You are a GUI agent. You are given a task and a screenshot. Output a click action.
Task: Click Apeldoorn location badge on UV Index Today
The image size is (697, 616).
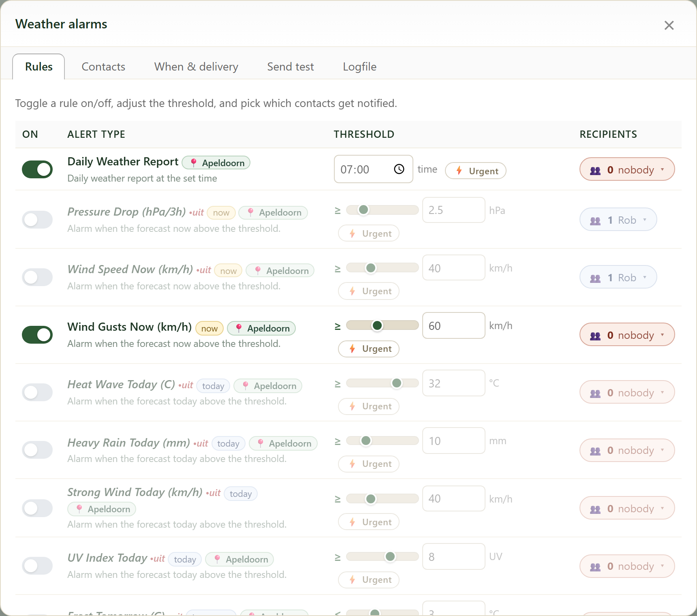point(239,559)
